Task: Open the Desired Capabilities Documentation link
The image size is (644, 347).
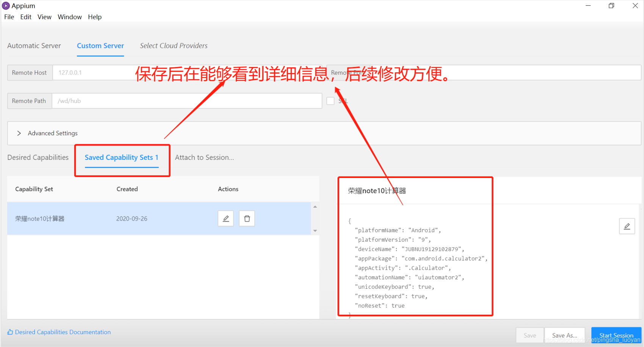Action: tap(63, 332)
